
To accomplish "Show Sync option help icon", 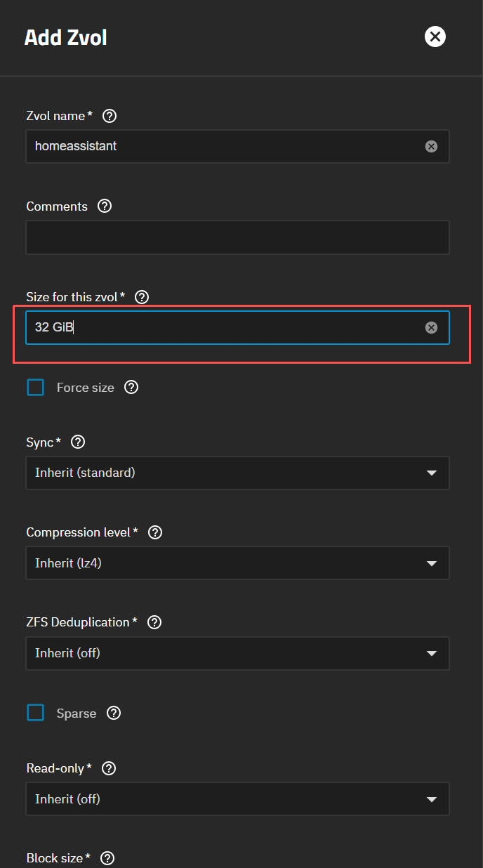I will tap(78, 442).
